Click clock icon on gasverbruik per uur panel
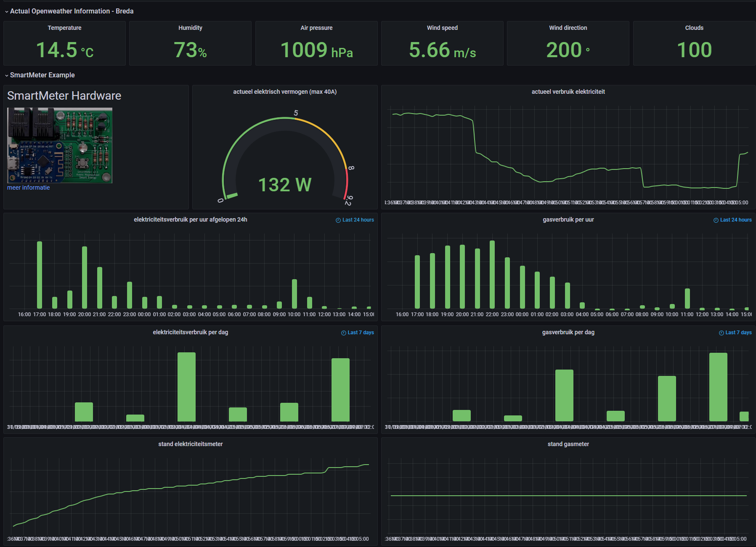The height and width of the screenshot is (547, 756). click(x=716, y=220)
